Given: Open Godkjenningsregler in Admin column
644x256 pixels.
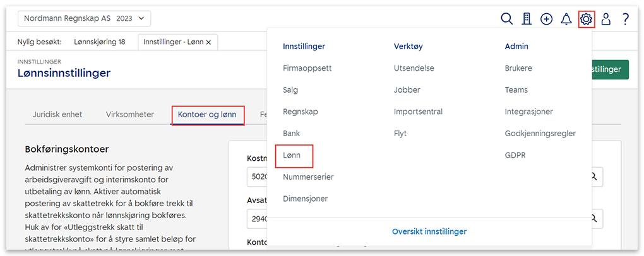Looking at the screenshot, I should tap(540, 134).
